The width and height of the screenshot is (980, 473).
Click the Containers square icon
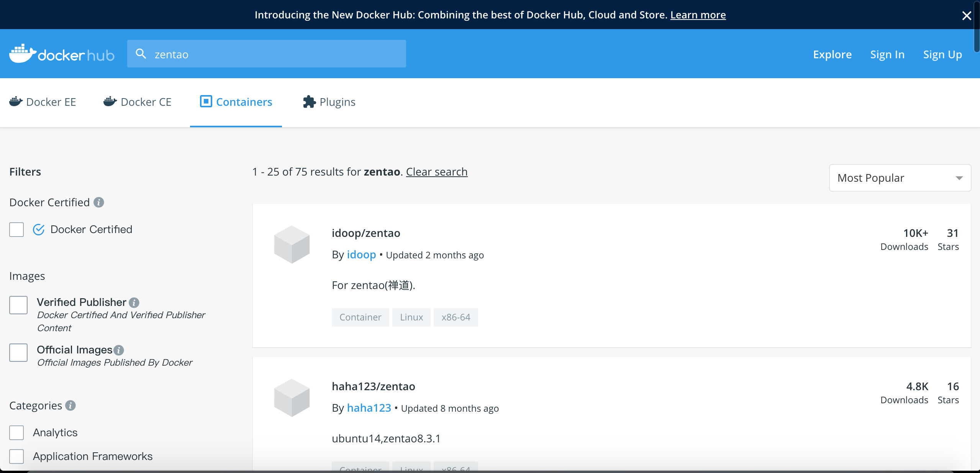point(206,101)
